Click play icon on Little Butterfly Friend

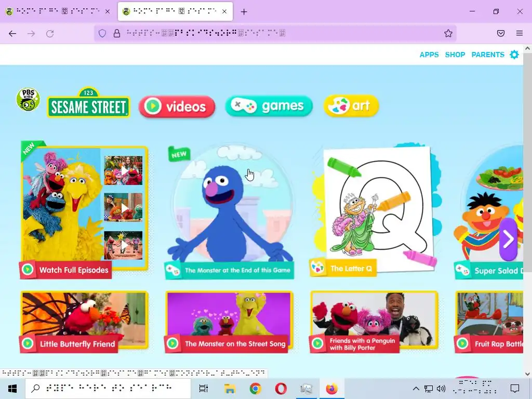28,343
